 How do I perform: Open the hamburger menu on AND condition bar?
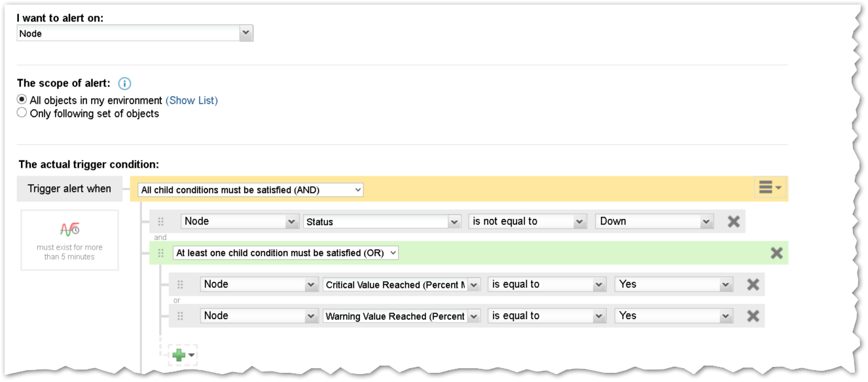(x=770, y=188)
